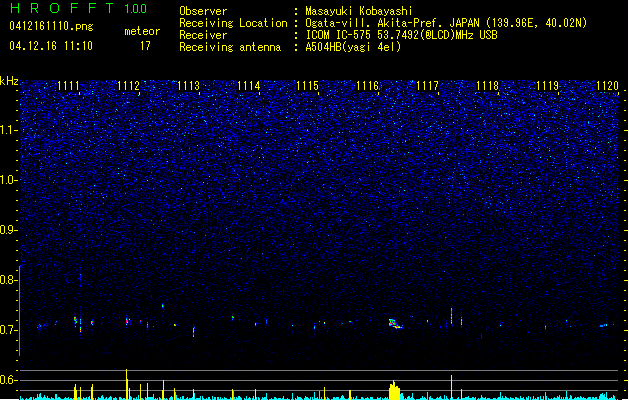Image resolution: width=629 pixels, height=400 pixels.
Task: Click the 0.6 kHz frequency axis label
Action: 8,380
